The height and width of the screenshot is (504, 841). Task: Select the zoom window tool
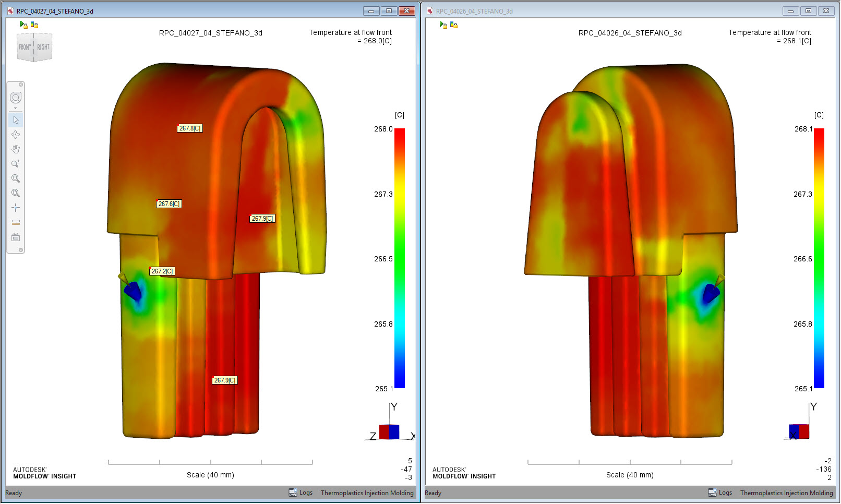pyautogui.click(x=16, y=178)
